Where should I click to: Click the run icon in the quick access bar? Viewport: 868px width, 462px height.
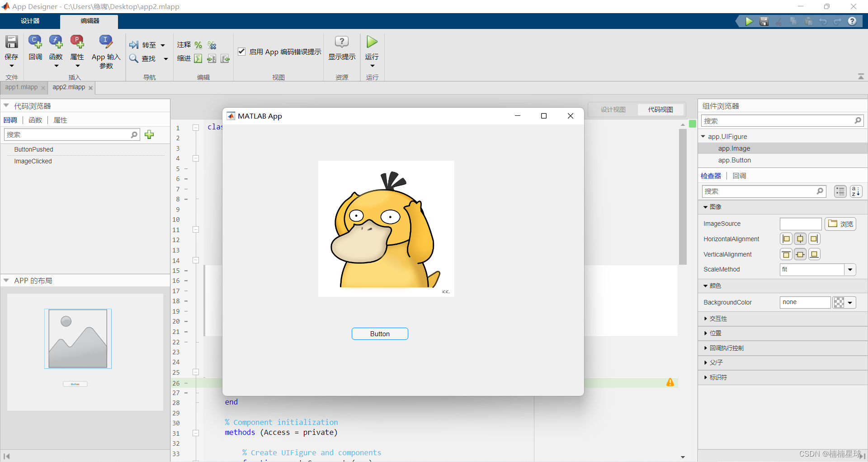(749, 21)
